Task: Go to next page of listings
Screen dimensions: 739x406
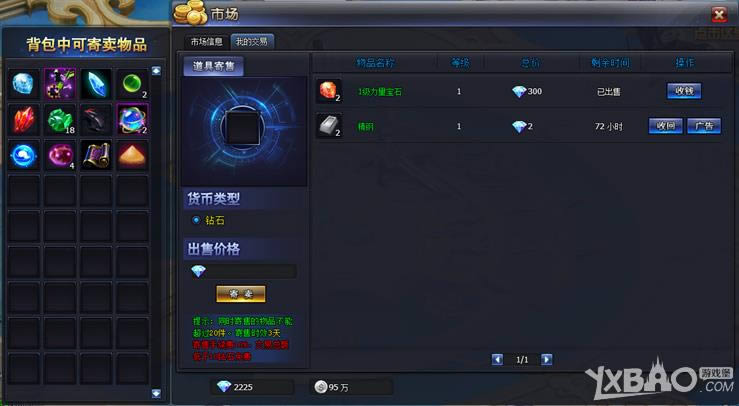Action: (546, 359)
